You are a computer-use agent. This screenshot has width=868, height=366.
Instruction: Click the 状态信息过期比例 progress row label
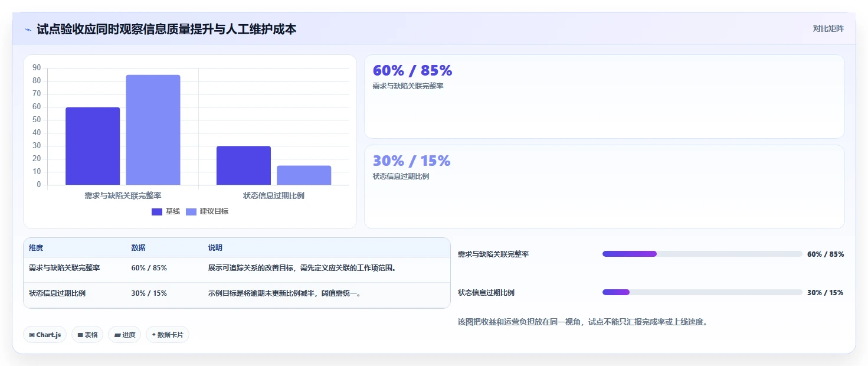[486, 293]
